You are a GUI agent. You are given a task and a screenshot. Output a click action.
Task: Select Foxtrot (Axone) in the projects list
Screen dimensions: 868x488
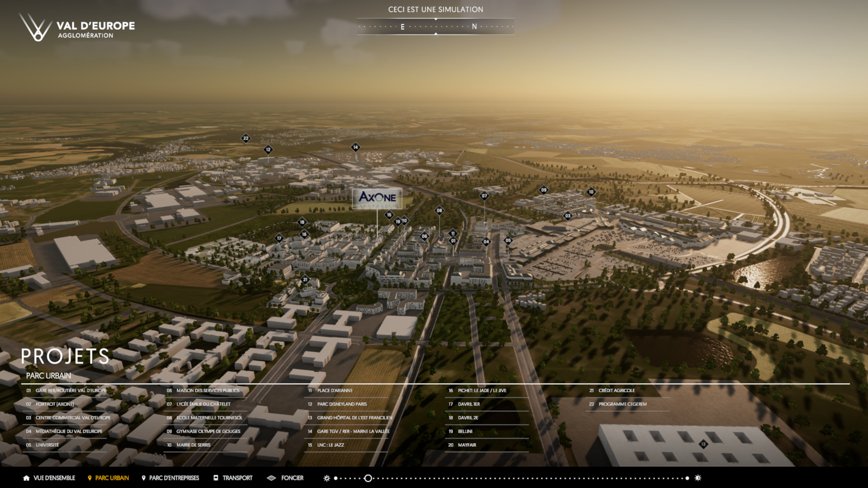(x=55, y=404)
